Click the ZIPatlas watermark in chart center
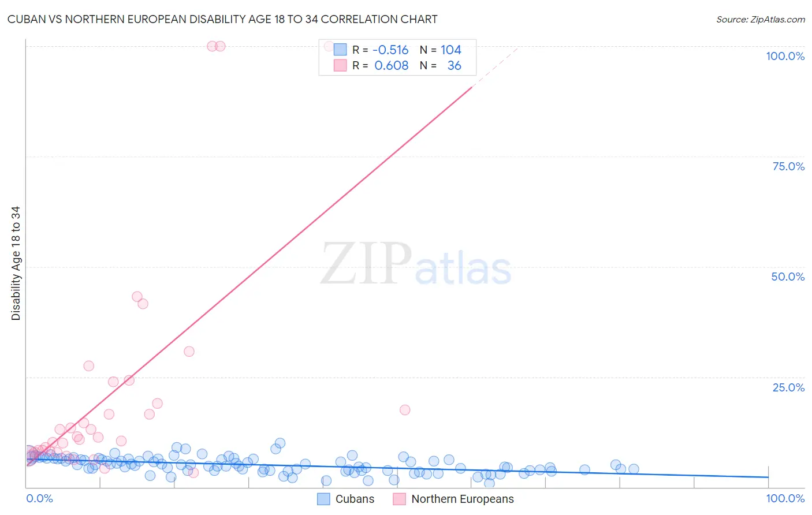 pyautogui.click(x=416, y=264)
